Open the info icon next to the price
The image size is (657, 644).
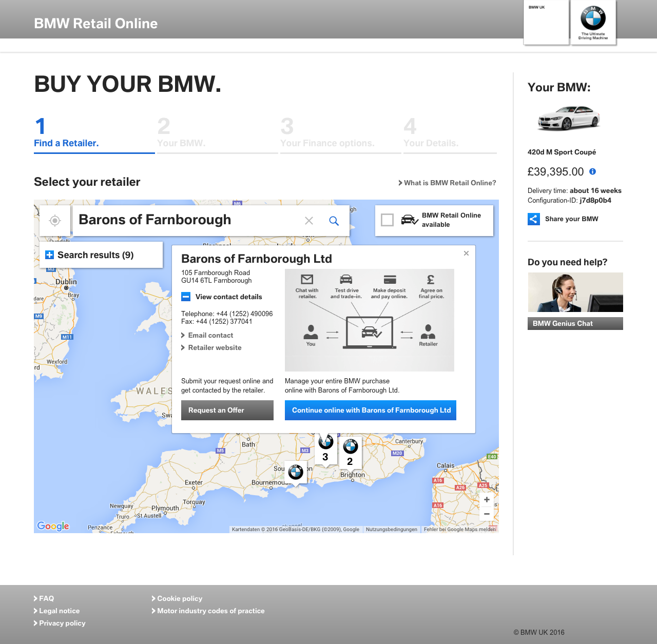click(593, 171)
